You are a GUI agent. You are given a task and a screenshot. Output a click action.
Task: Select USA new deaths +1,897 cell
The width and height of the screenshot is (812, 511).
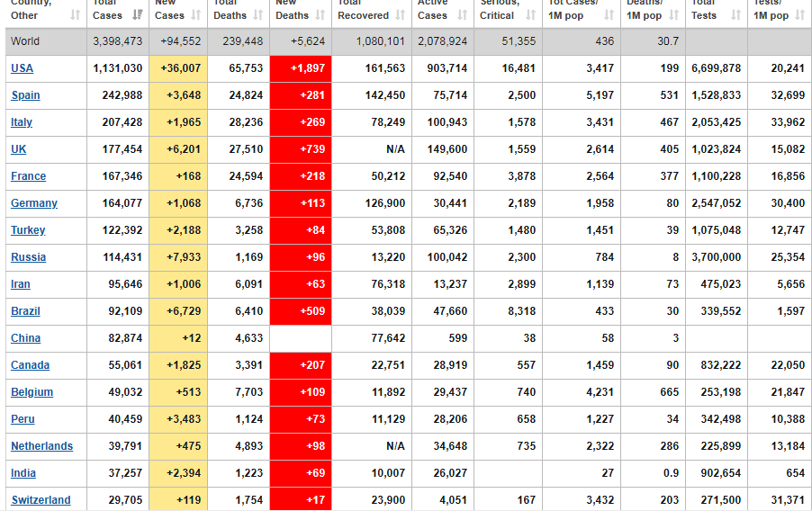pos(301,69)
